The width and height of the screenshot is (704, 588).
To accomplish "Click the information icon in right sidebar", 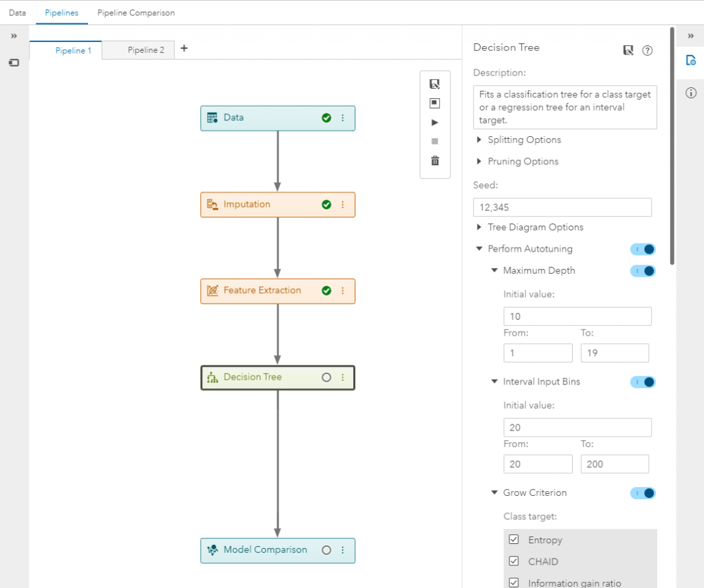I will click(691, 93).
